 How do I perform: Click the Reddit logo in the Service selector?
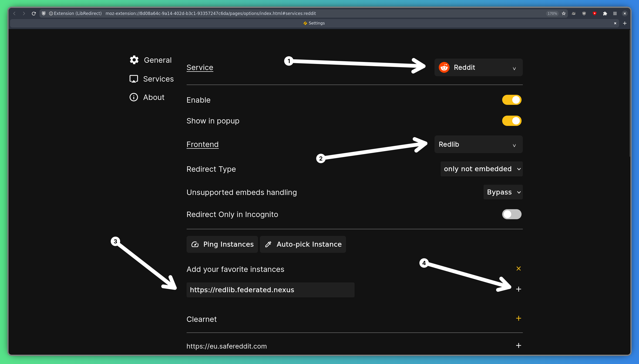click(444, 67)
